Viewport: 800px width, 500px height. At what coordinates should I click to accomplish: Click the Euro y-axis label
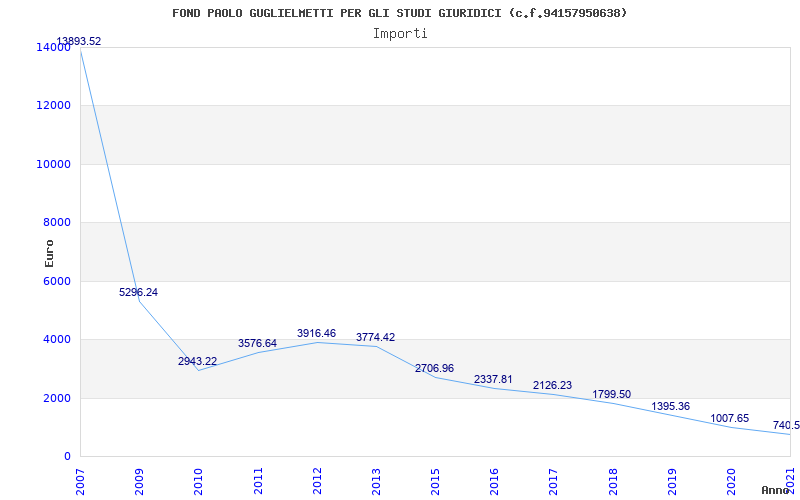(49, 253)
